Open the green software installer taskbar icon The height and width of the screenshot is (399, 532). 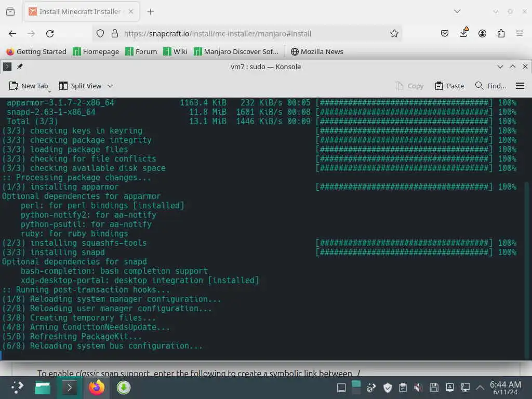pyautogui.click(x=124, y=388)
